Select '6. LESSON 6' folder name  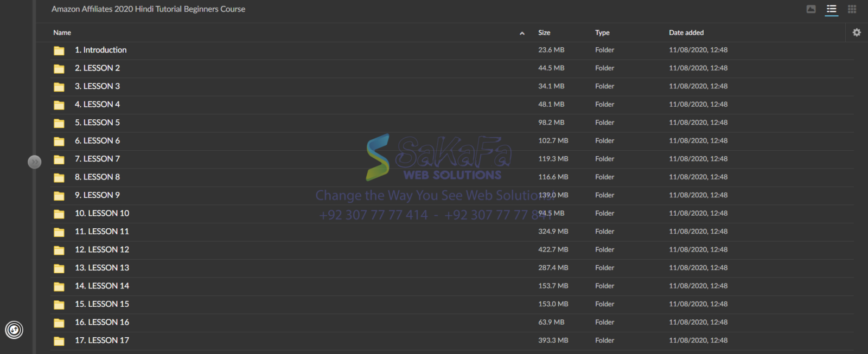pos(97,140)
